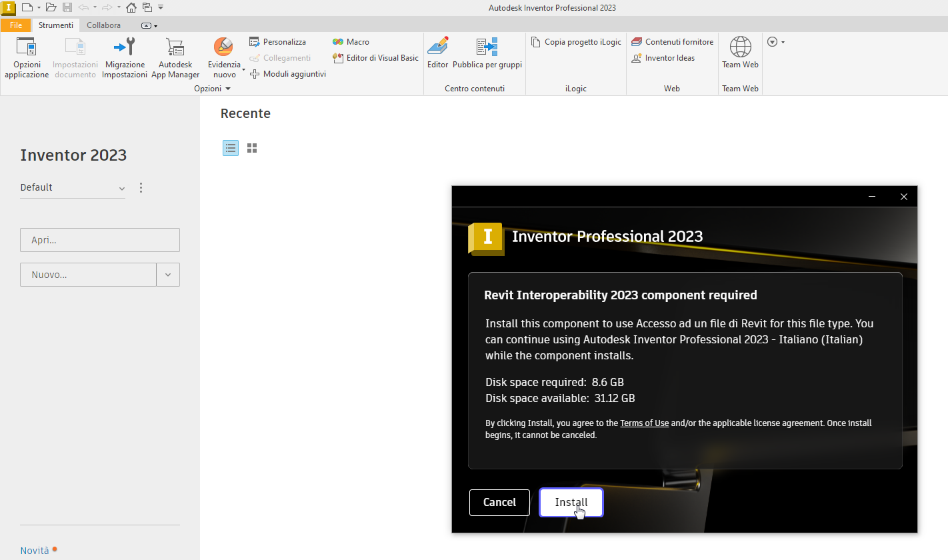Click the Redo arrow icon

pyautogui.click(x=107, y=7)
